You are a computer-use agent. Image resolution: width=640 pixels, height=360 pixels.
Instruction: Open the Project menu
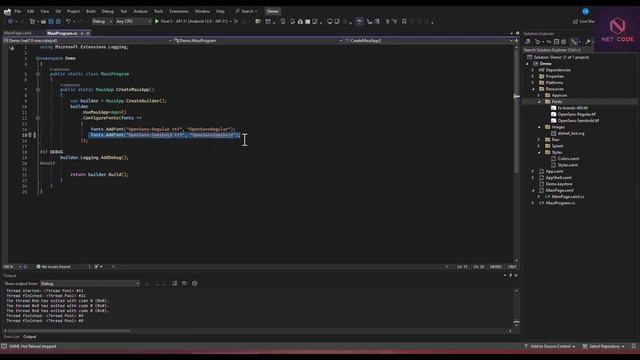tap(73, 11)
